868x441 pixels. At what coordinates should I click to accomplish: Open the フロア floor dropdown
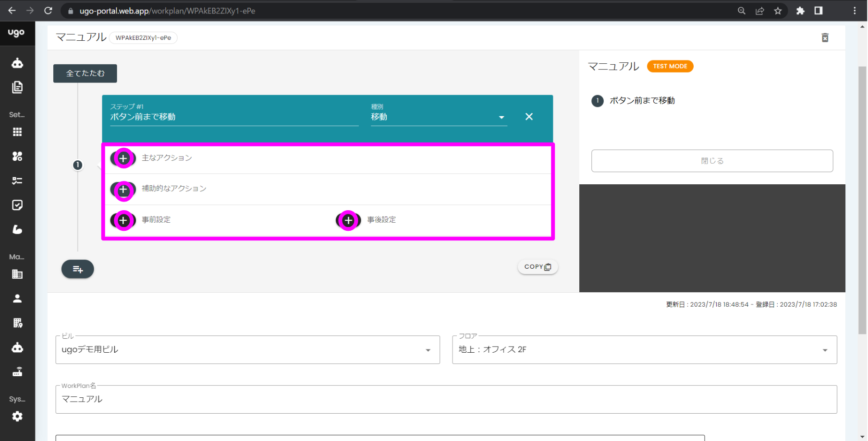(x=645, y=350)
